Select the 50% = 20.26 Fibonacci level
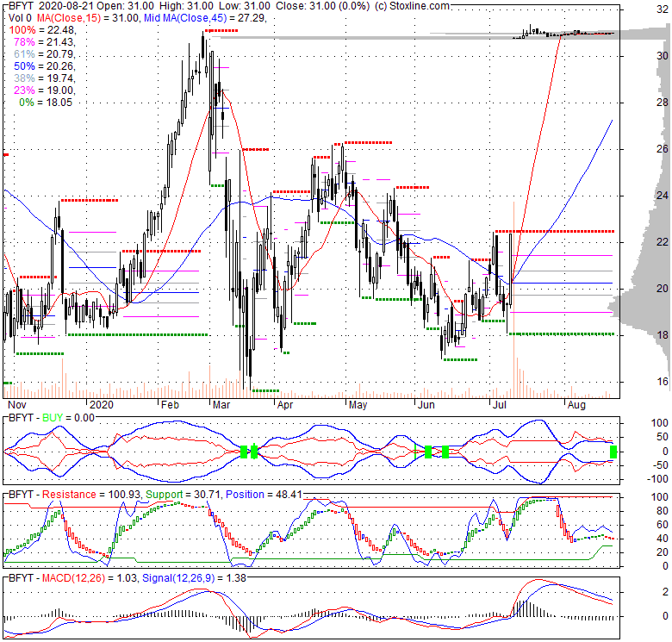This screenshot has height=642, width=672. click(x=45, y=66)
